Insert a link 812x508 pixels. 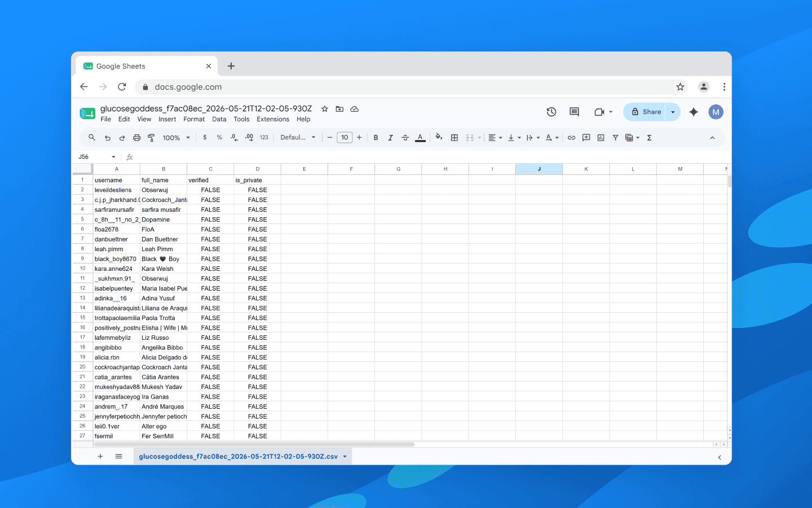[571, 138]
